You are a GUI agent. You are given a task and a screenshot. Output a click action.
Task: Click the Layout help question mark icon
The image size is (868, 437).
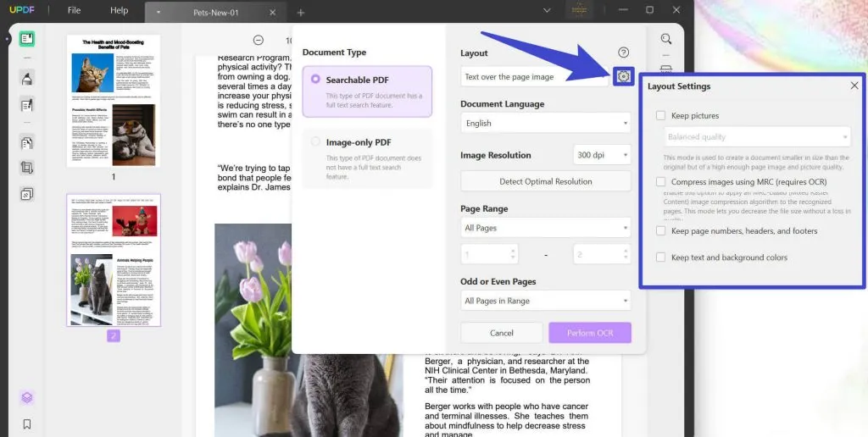pos(623,53)
